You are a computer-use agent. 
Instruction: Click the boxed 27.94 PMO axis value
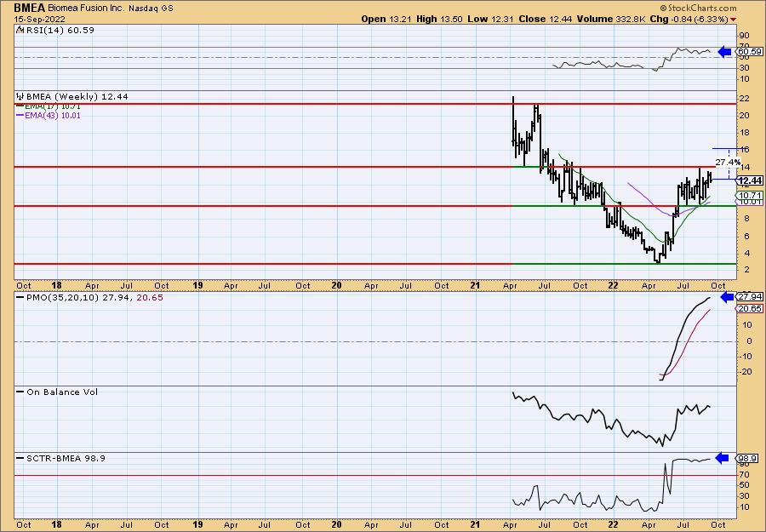pyautogui.click(x=750, y=297)
